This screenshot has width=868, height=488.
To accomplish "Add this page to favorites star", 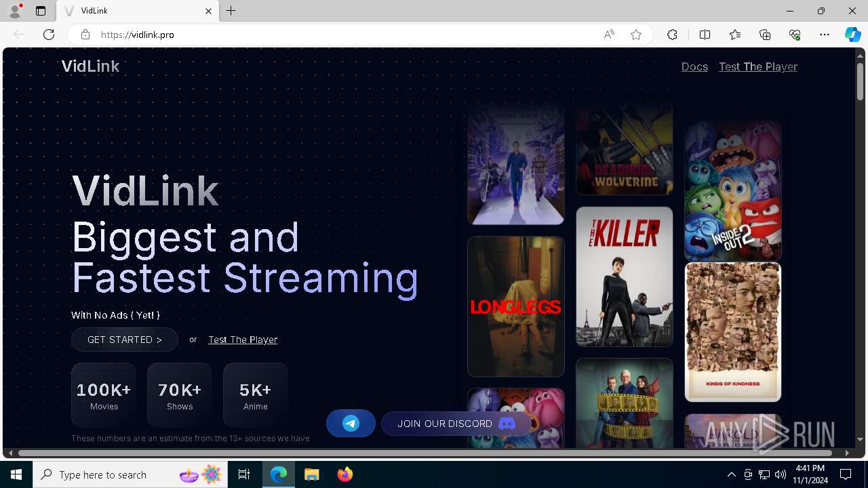I will click(x=636, y=35).
